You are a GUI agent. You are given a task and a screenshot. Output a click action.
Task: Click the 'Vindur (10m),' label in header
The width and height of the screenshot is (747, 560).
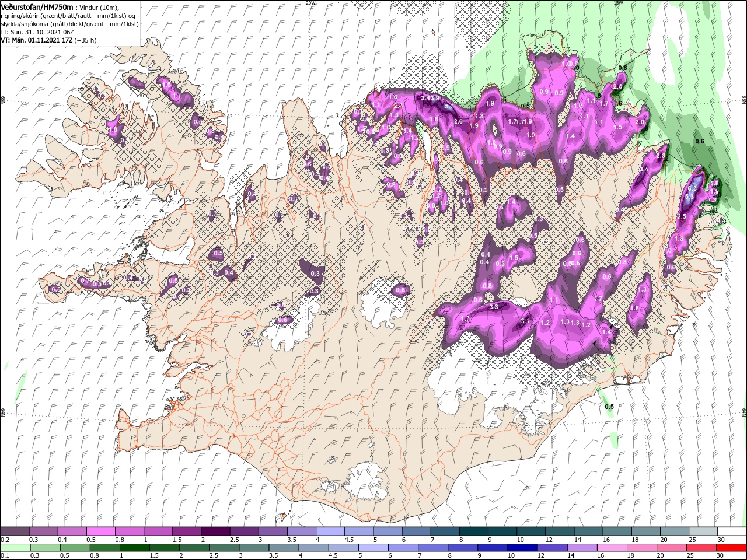[x=99, y=7]
